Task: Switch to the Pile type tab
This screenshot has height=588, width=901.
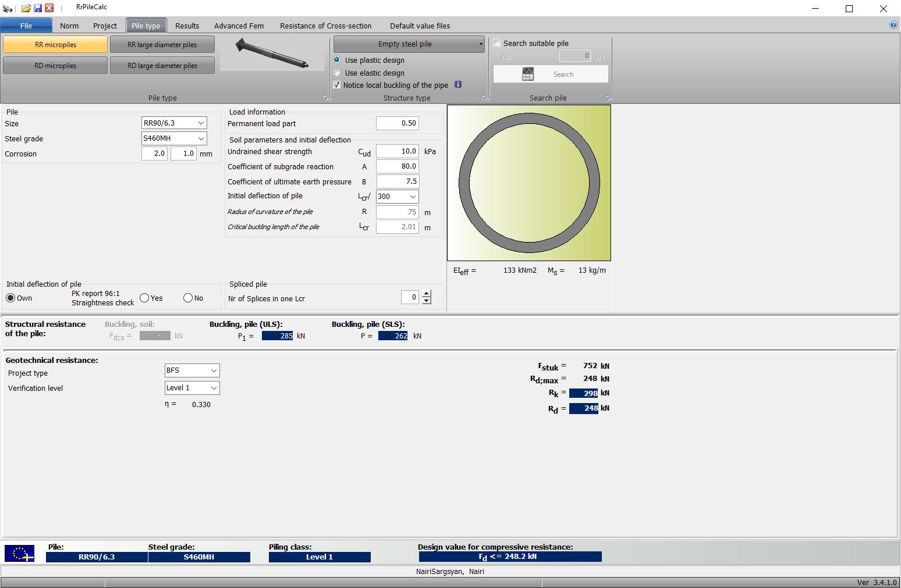Action: click(146, 26)
